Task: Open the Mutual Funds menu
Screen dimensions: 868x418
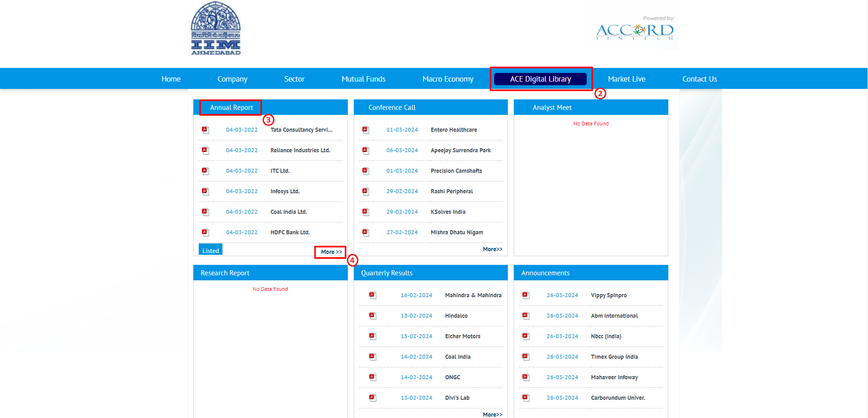Action: click(x=364, y=79)
